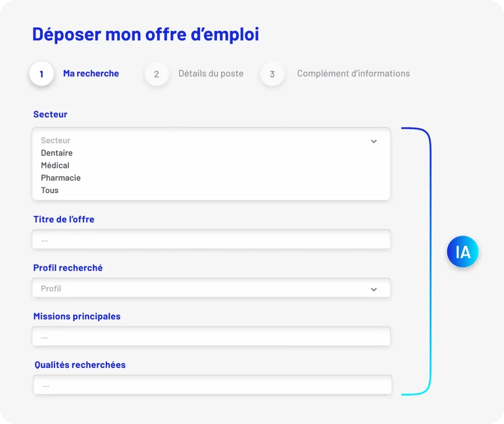Image resolution: width=504 pixels, height=424 pixels.
Task: Focus the Qualités recherchées input
Action: [x=213, y=385]
